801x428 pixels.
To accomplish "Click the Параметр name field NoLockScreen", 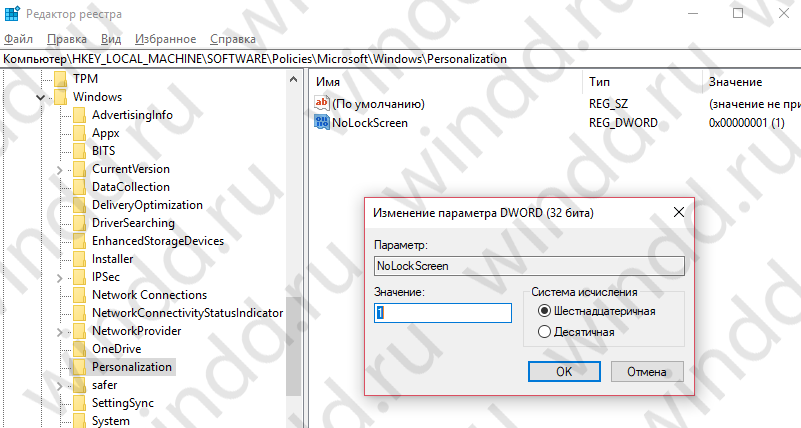I will tap(529, 266).
